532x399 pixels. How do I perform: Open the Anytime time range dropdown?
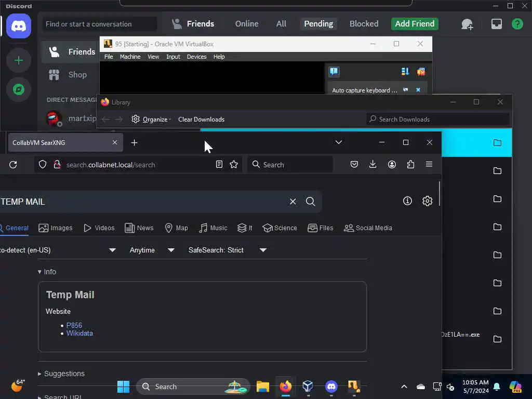coord(152,250)
